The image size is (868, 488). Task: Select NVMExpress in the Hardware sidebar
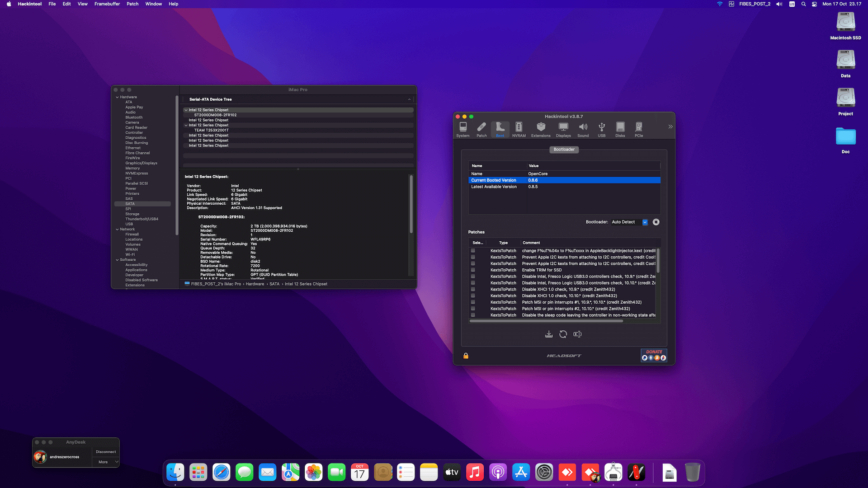coord(137,174)
